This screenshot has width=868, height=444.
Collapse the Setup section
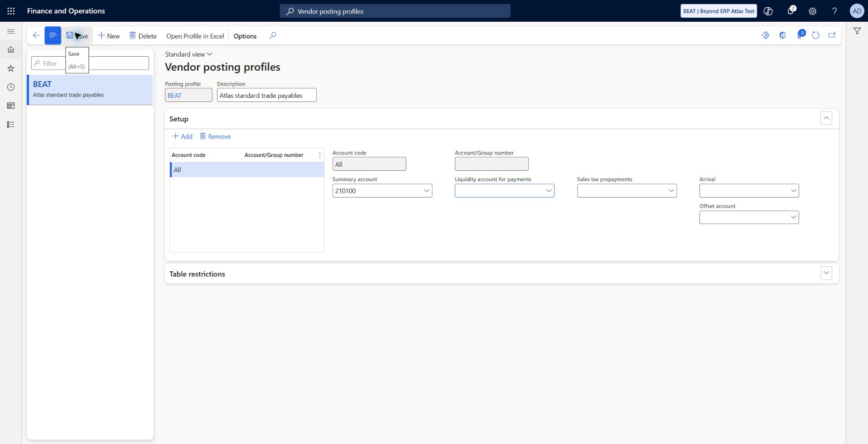coord(826,118)
